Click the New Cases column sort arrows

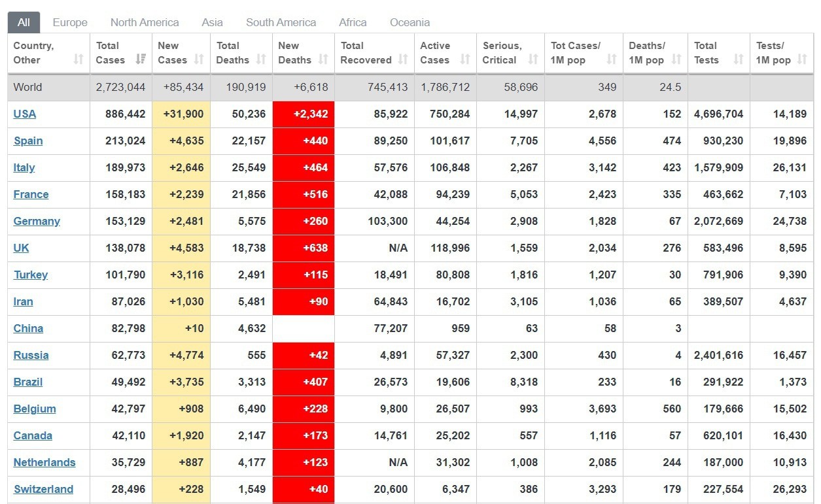[199, 59]
